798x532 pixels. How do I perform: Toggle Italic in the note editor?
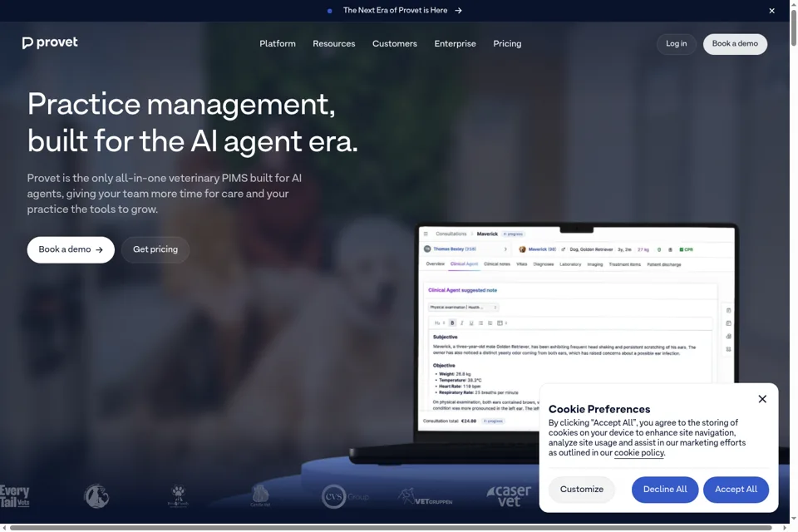(x=461, y=323)
